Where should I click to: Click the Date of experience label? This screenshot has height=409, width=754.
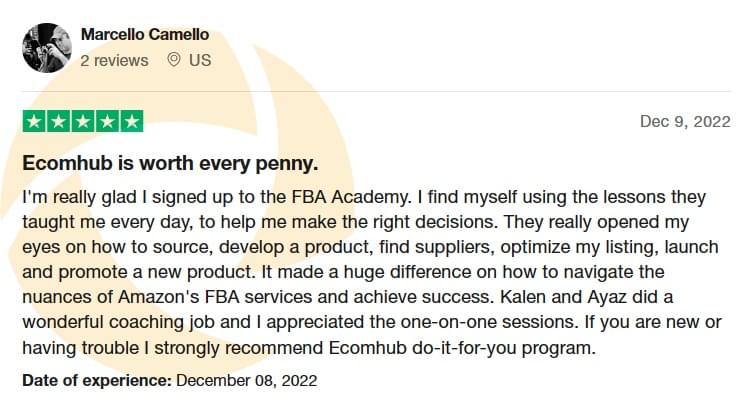[97, 381]
